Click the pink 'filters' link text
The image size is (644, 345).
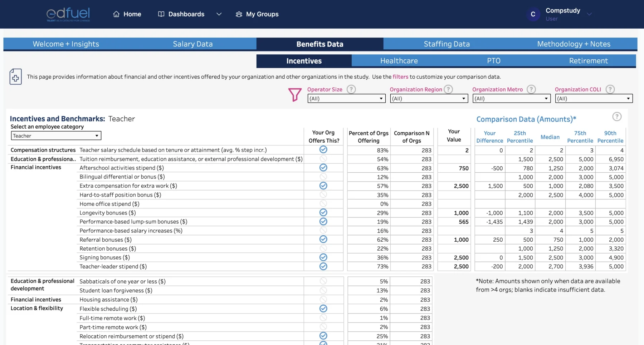pos(400,77)
